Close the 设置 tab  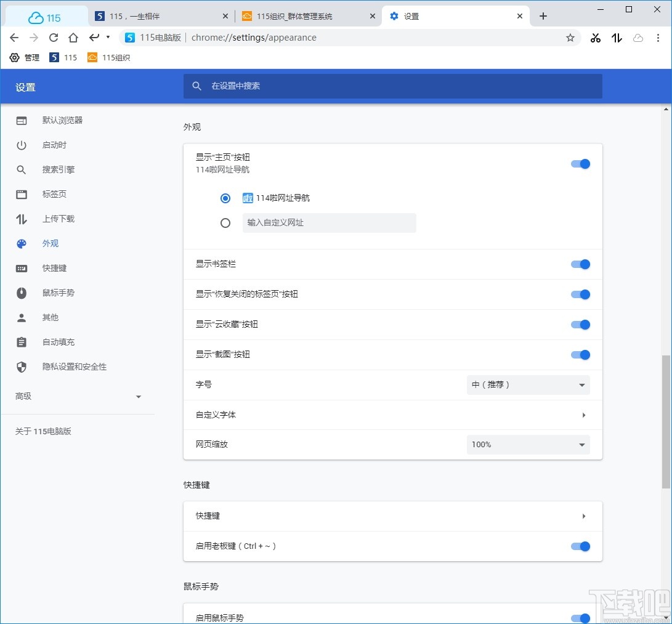tap(520, 16)
